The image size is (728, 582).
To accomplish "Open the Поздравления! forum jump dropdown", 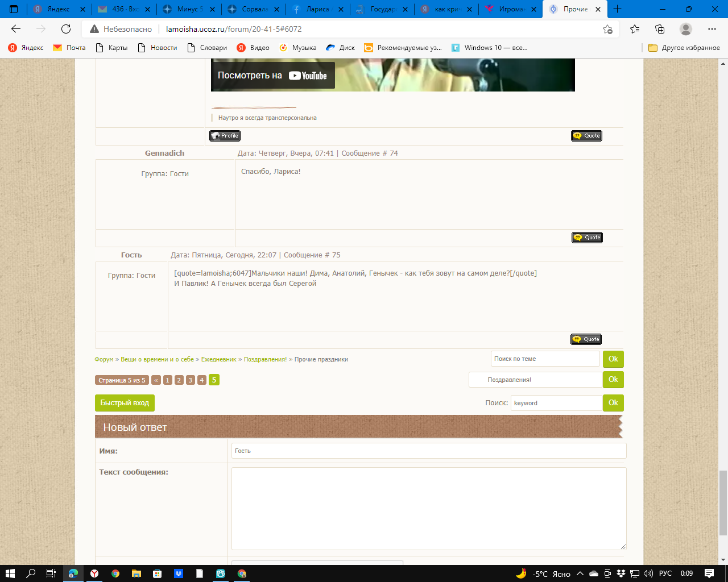I will click(x=535, y=380).
